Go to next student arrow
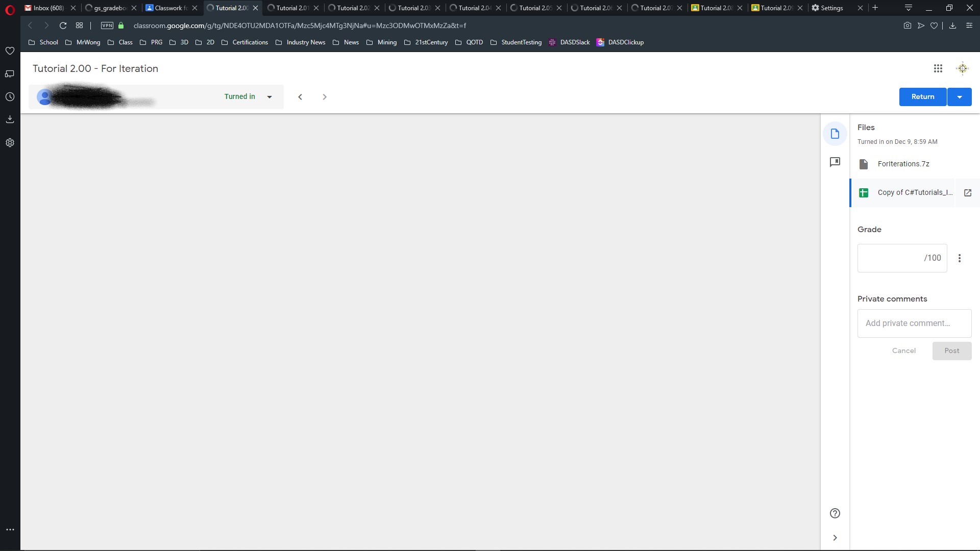The width and height of the screenshot is (980, 551). click(x=325, y=97)
